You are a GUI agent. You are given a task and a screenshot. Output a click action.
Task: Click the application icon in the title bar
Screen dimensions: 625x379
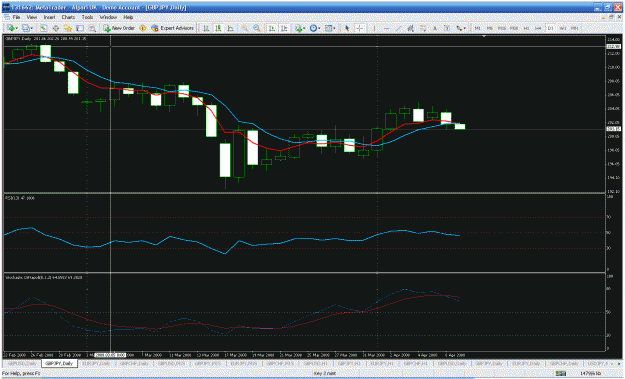(x=7, y=7)
